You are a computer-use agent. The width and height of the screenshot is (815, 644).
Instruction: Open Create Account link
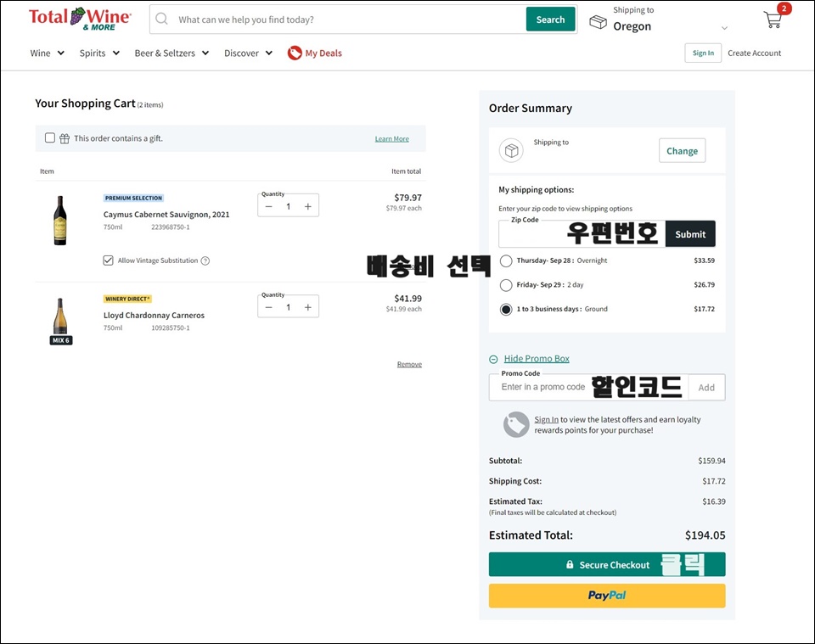tap(754, 53)
